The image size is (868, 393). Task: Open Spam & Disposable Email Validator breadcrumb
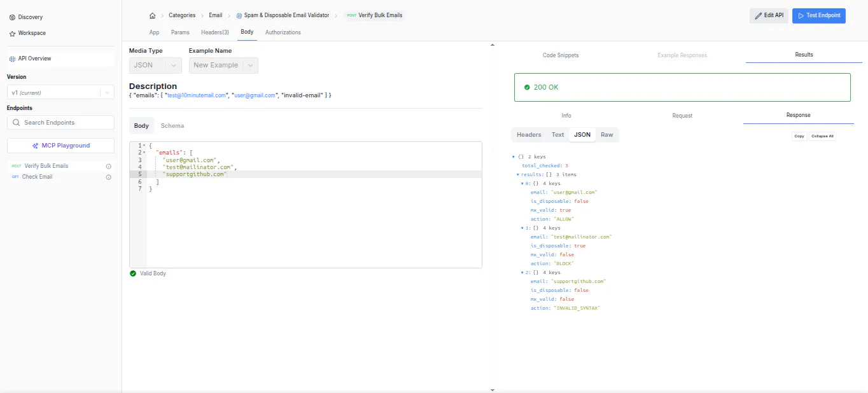click(x=286, y=15)
